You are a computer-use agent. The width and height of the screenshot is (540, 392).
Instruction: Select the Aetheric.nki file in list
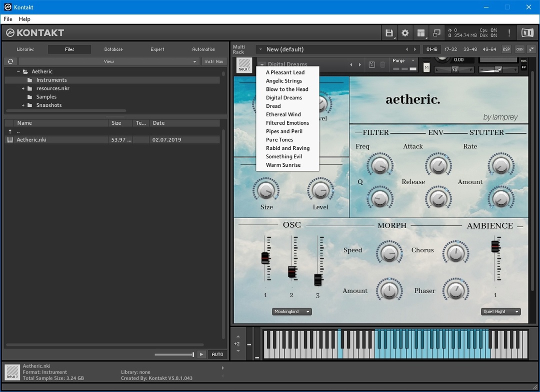point(31,140)
